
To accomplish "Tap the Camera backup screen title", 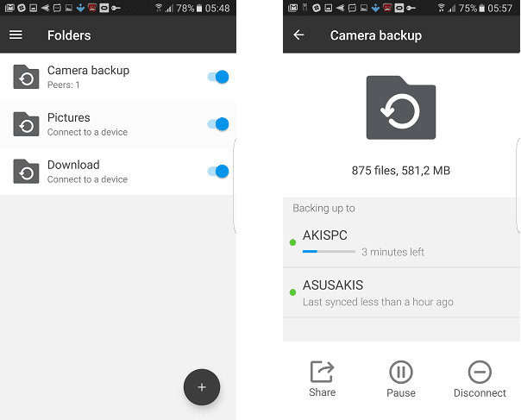I will tap(376, 35).
